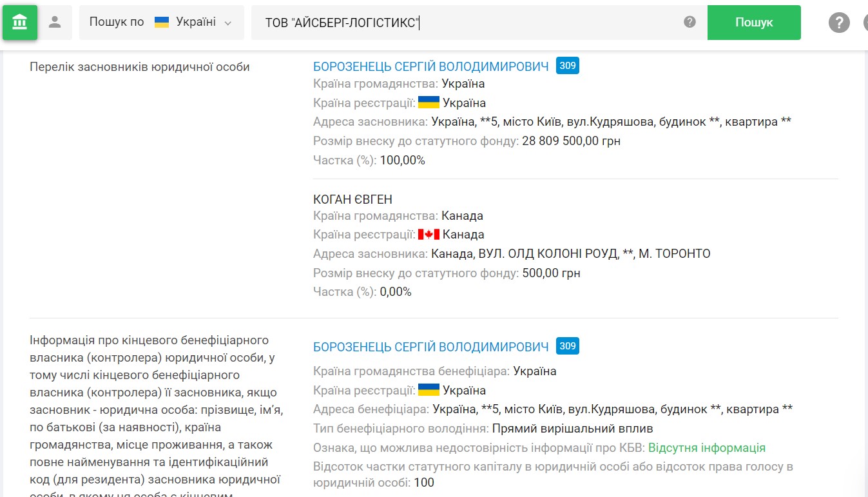868x497 pixels.
Task: Click the Ukraine flag in founder's registration country
Action: point(429,102)
